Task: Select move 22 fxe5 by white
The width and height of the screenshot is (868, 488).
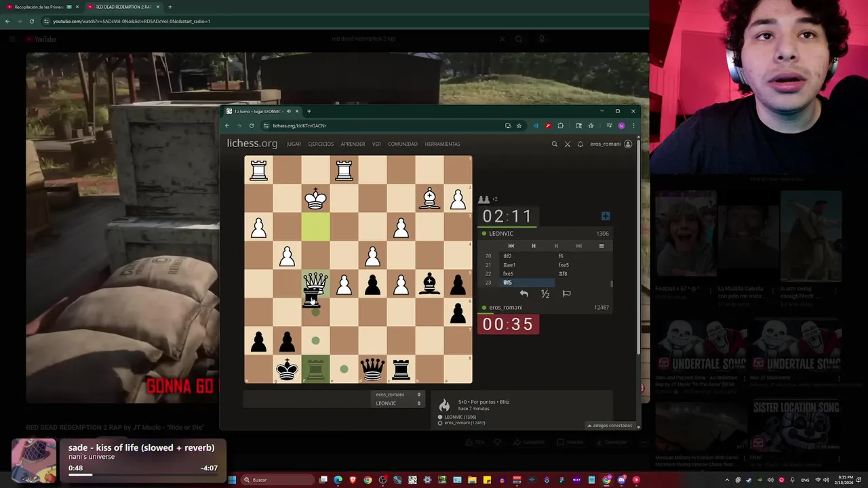Action: (528, 274)
